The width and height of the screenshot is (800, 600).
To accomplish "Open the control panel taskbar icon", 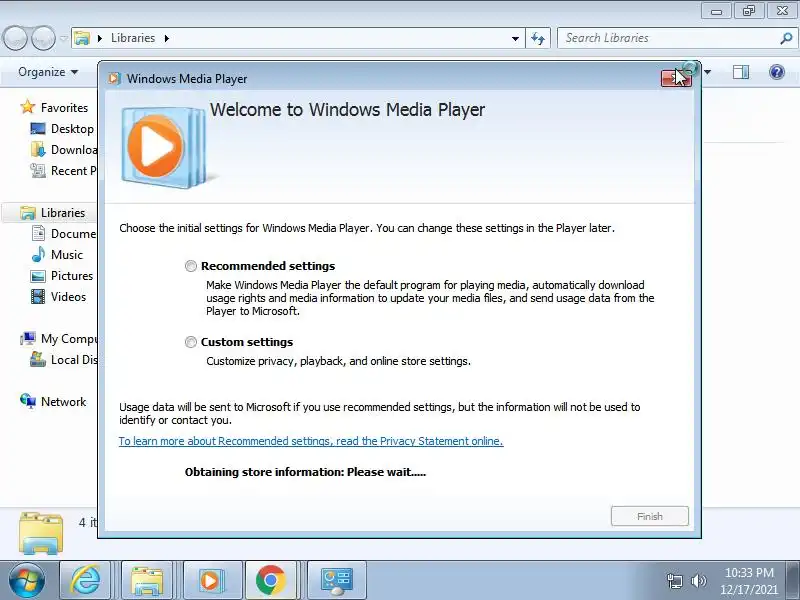I will pos(336,580).
